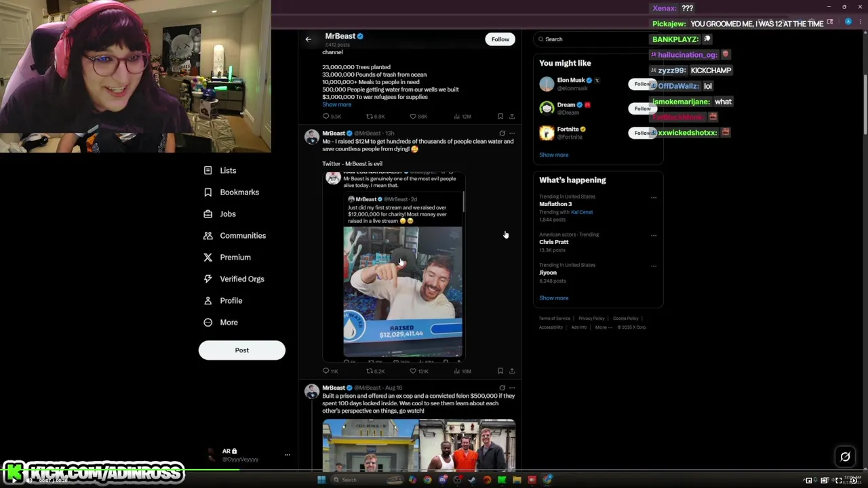
Task: Open the Jiyoon trend
Action: click(548, 272)
